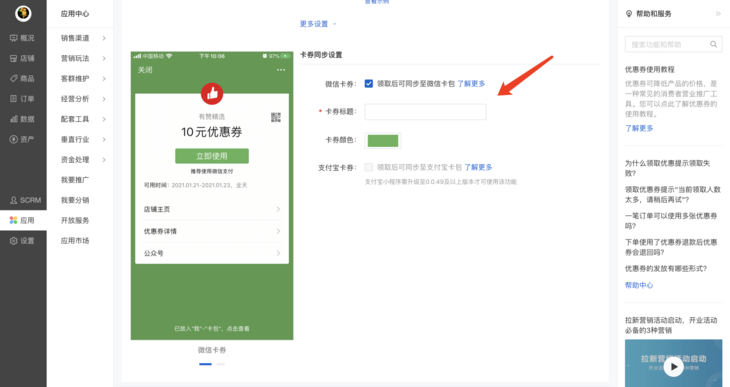730x387 pixels.
Task: Open FAQ 为什么领取优惠提示领取失败
Action: (668, 168)
